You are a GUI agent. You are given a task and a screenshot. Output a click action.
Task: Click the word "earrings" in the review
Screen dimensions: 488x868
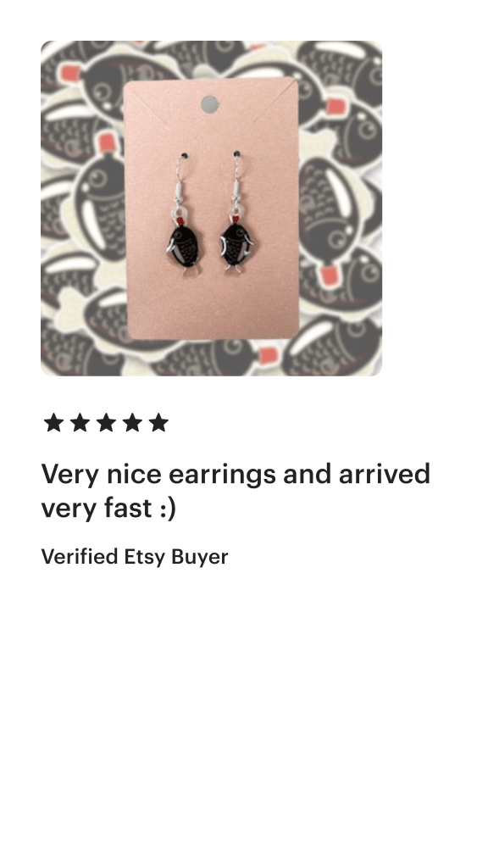click(222, 475)
